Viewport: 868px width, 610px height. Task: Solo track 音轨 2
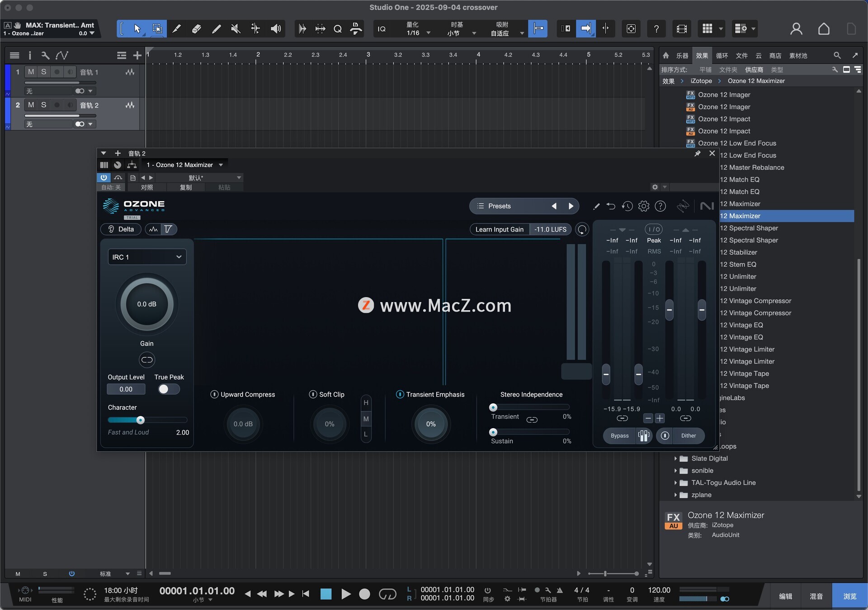pyautogui.click(x=43, y=105)
